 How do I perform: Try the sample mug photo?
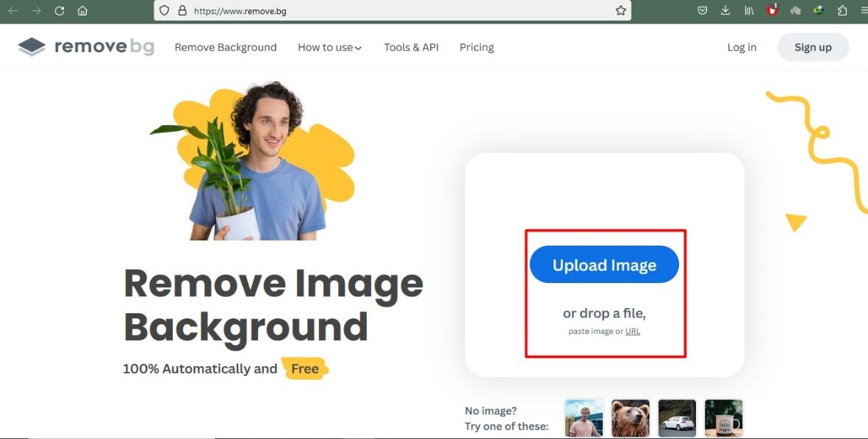[x=723, y=418]
